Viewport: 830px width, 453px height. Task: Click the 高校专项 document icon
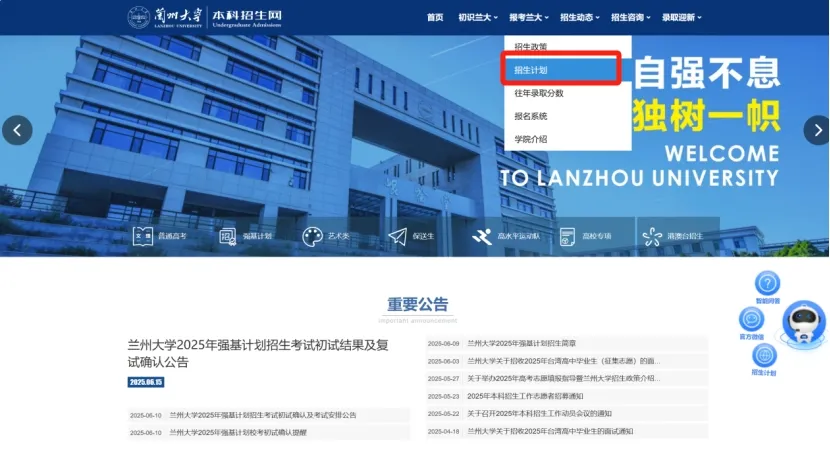tap(568, 237)
